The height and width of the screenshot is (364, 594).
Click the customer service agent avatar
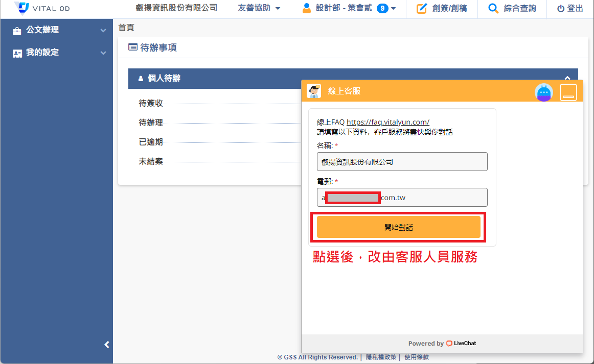pyautogui.click(x=314, y=91)
